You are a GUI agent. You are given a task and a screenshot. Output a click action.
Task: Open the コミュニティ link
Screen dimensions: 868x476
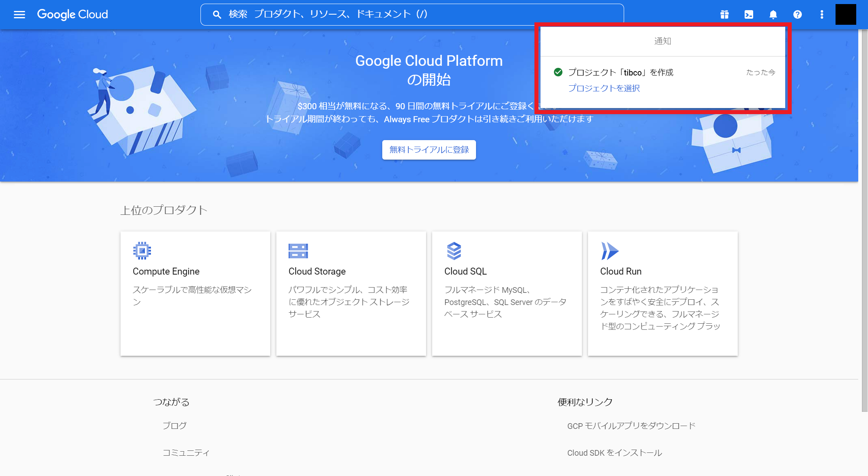(186, 452)
